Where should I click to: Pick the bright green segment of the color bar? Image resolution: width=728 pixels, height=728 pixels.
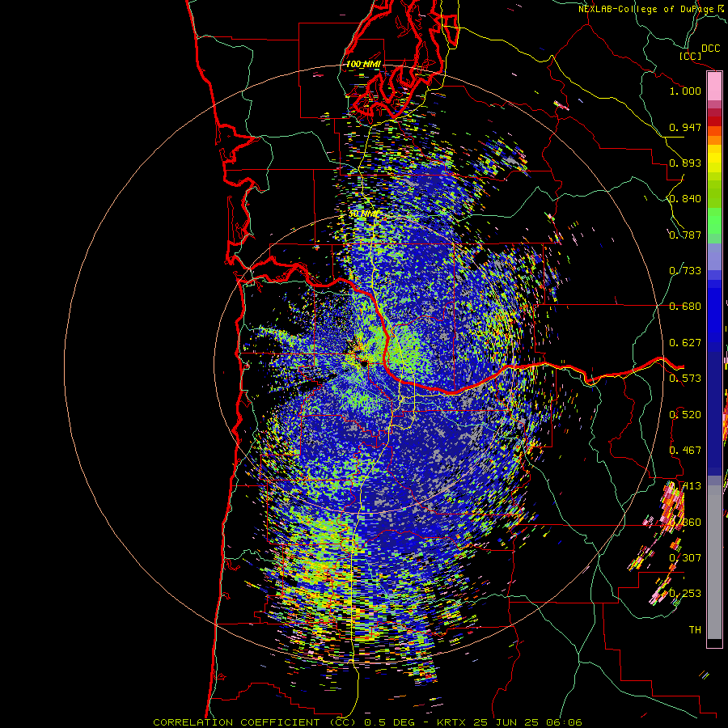pos(714,221)
